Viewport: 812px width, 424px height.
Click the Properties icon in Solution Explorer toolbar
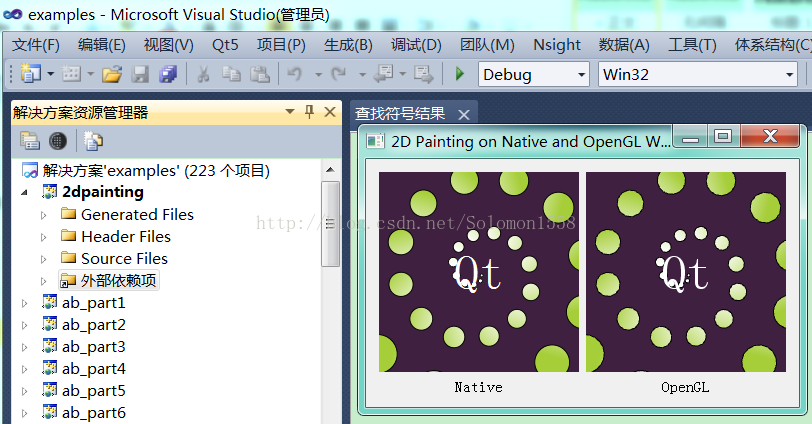pos(30,141)
